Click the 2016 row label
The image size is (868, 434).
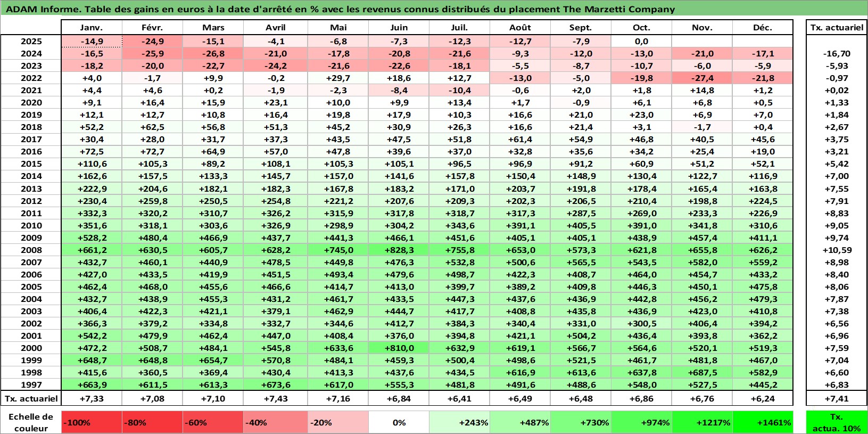31,151
